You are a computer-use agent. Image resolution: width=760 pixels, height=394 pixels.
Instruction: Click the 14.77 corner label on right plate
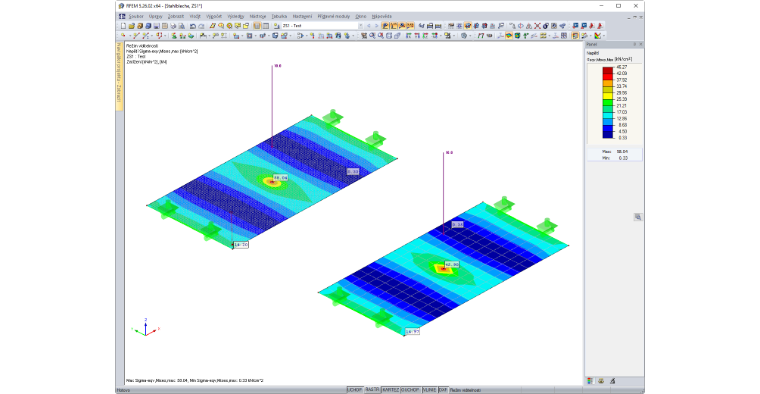pyautogui.click(x=412, y=331)
